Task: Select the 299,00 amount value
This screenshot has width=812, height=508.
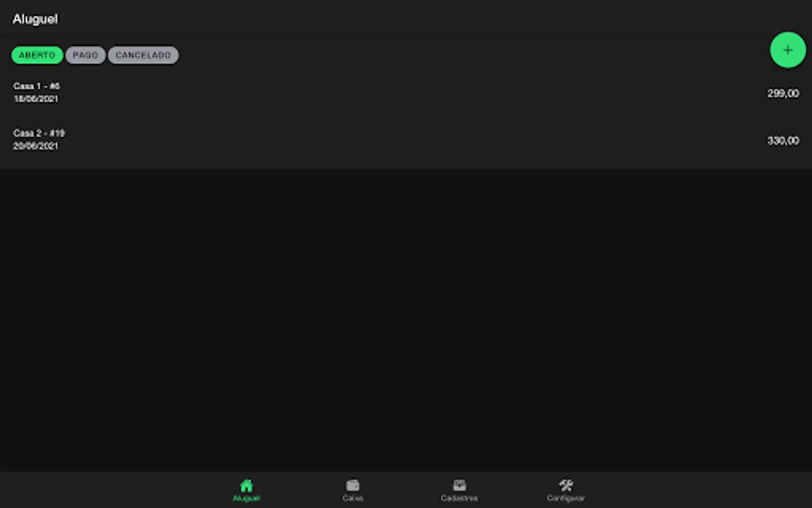Action: [x=783, y=93]
